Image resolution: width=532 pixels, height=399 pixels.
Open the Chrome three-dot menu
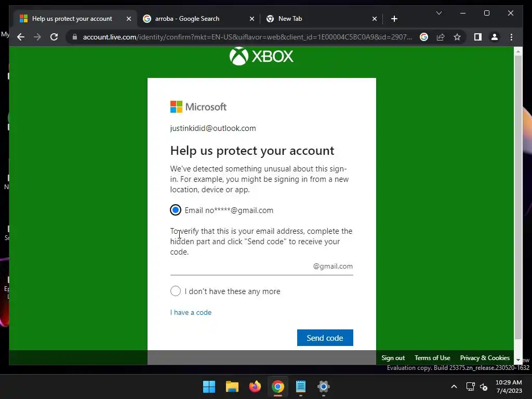(x=511, y=37)
